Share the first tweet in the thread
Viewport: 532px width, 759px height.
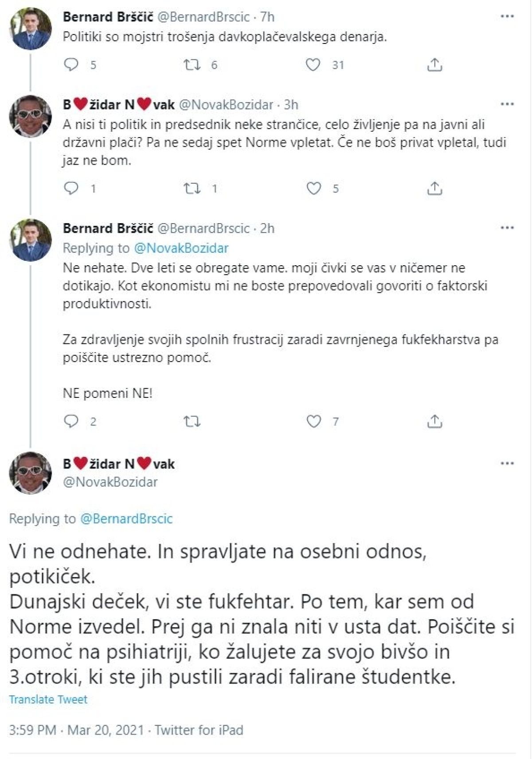click(x=434, y=65)
